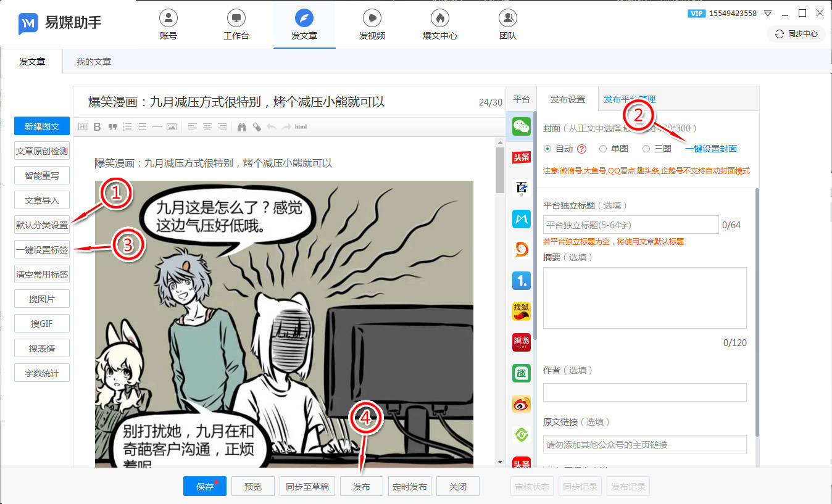Open the 工作台 workbench section

[236, 25]
